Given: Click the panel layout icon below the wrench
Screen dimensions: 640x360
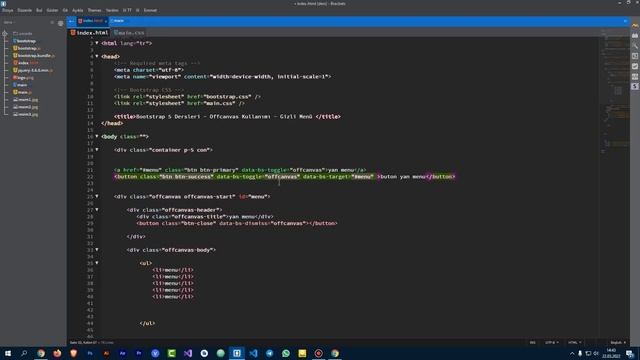Looking at the screenshot, I should 635,56.
